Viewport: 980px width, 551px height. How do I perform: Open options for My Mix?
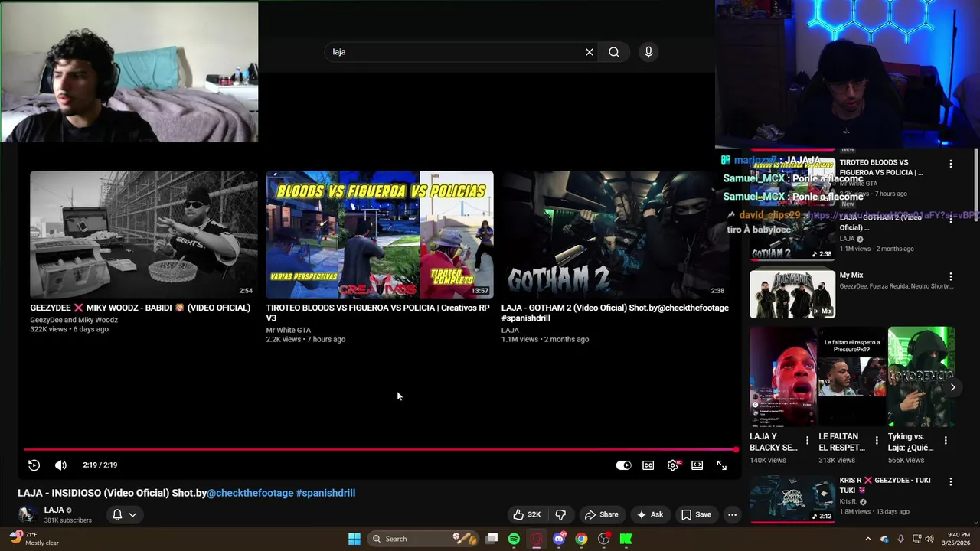950,276
